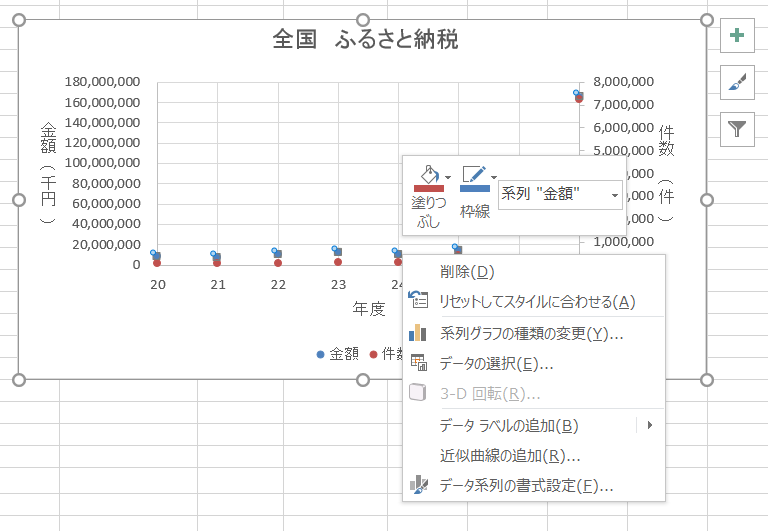
Task: Open the Chart Styles brush button
Action: pos(737,82)
